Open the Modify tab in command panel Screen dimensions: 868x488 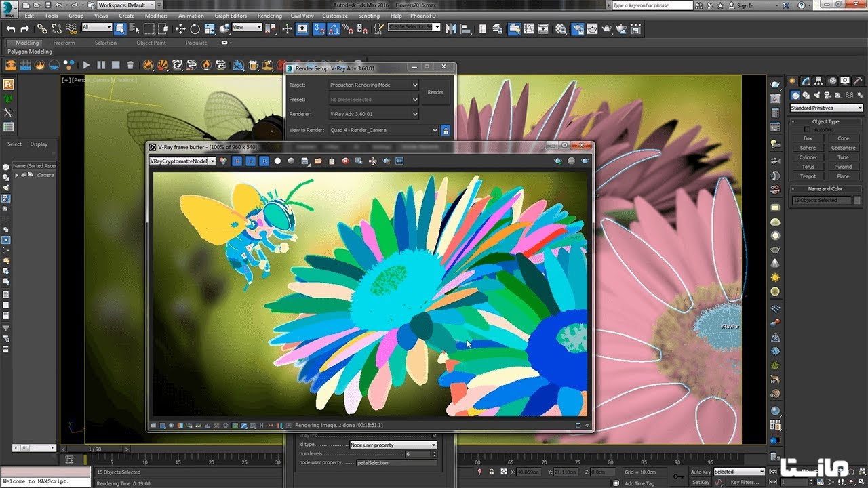coord(804,81)
